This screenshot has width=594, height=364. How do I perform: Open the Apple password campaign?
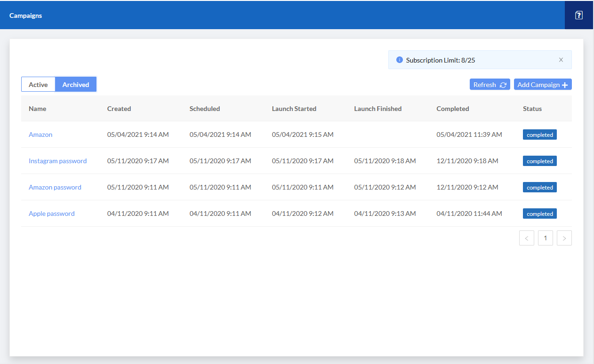pos(51,214)
